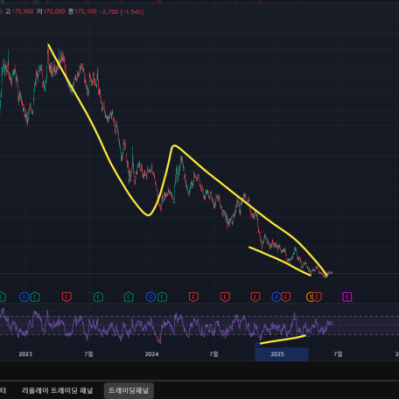Click the green earnings marker beside 2024 dividend
This screenshot has width=399, height=399.
click(x=162, y=296)
